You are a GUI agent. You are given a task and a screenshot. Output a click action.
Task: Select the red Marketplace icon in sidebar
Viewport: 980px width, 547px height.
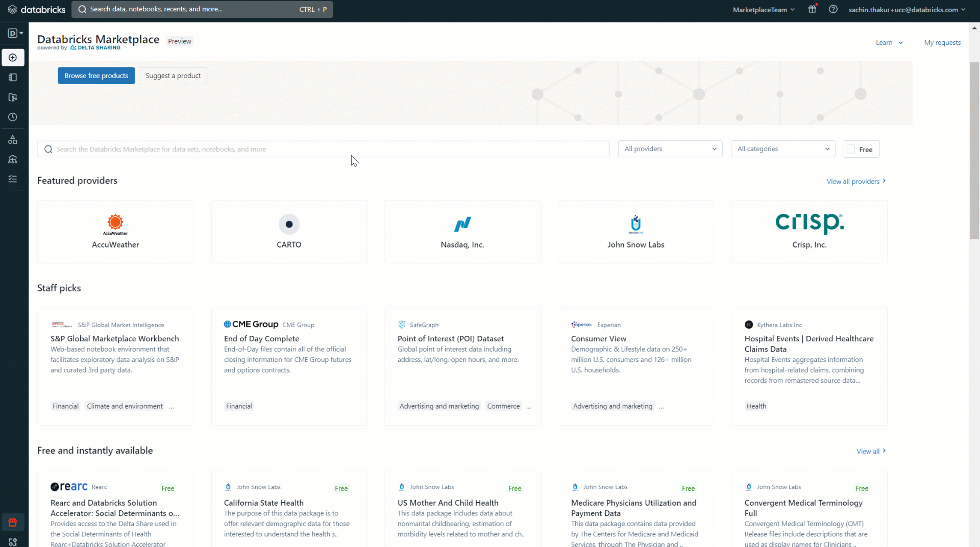[13, 522]
